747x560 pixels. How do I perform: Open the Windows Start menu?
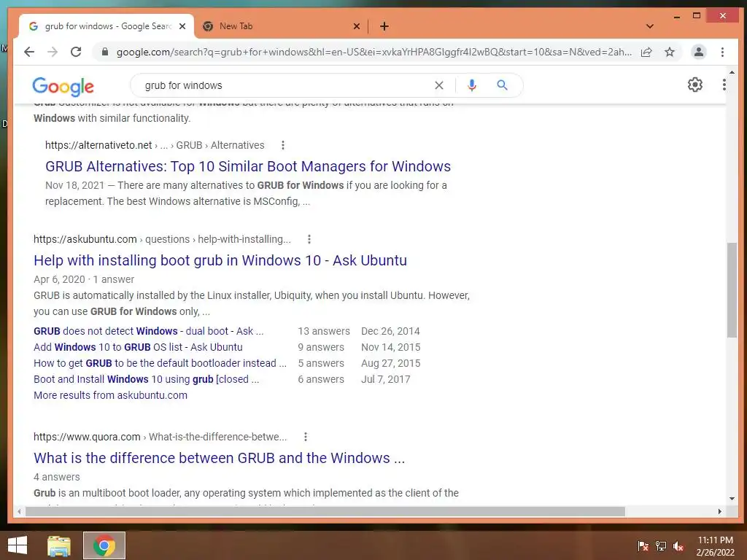click(x=18, y=545)
